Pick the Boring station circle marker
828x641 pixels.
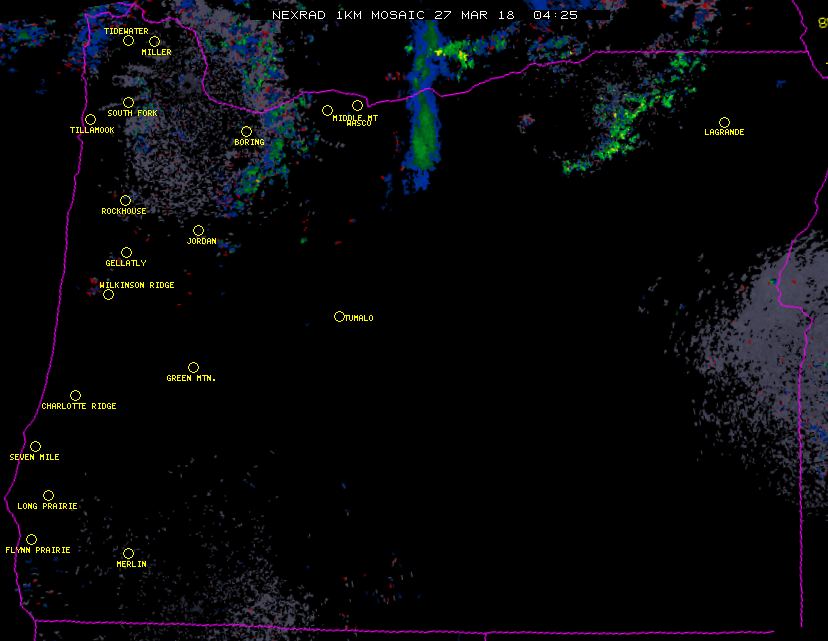[x=246, y=132]
